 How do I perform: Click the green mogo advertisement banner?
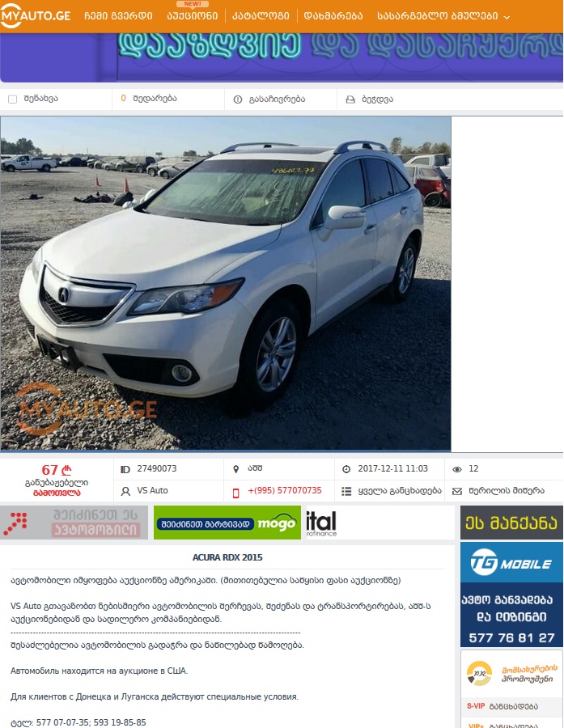pos(227,523)
